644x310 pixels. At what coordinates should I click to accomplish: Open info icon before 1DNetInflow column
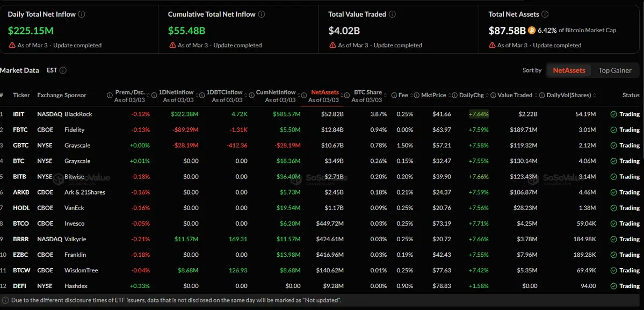pos(154,95)
